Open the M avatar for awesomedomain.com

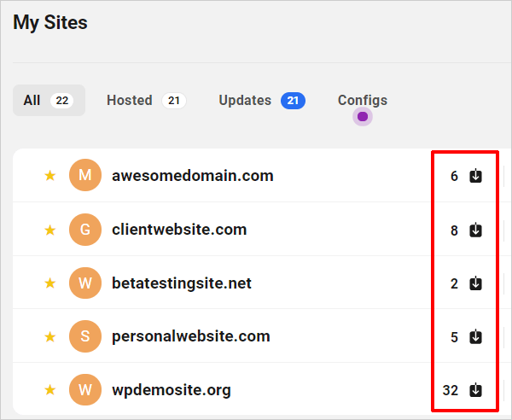click(84, 175)
